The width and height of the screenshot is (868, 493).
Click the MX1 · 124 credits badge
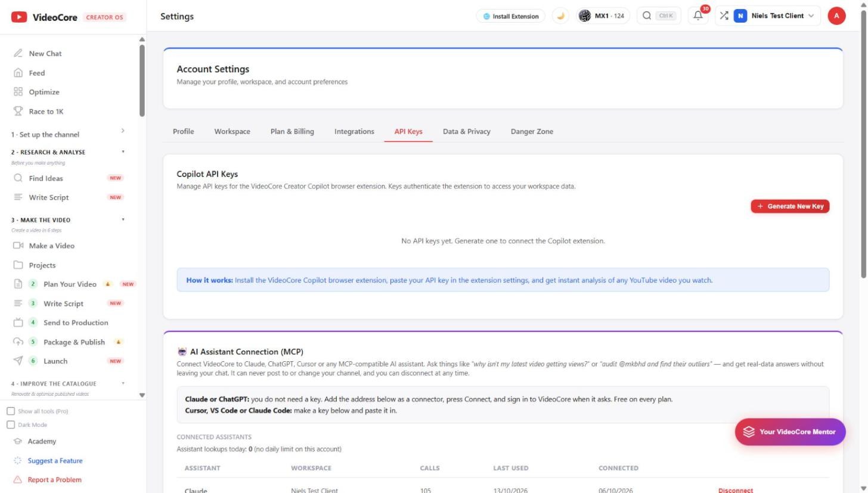(x=603, y=16)
